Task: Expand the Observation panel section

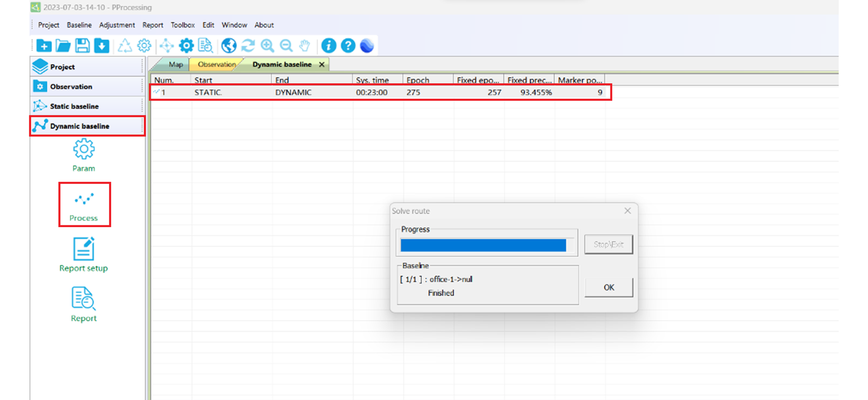Action: (x=71, y=86)
